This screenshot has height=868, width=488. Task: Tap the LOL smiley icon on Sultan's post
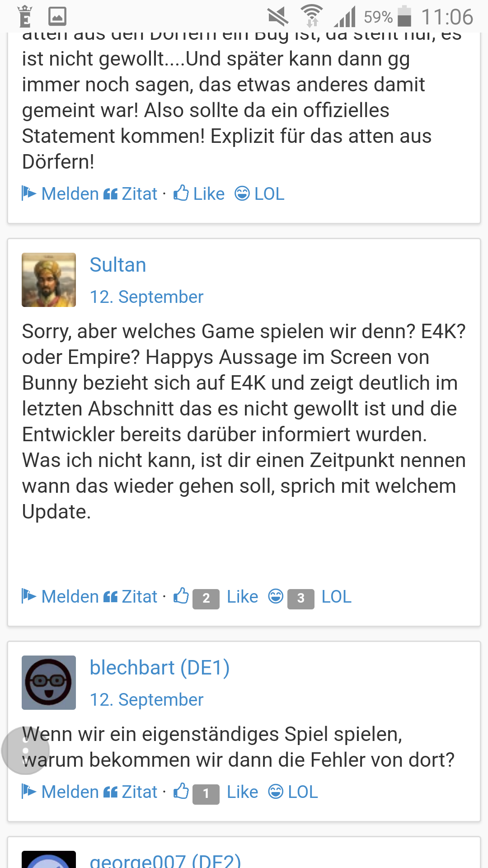[x=276, y=596]
